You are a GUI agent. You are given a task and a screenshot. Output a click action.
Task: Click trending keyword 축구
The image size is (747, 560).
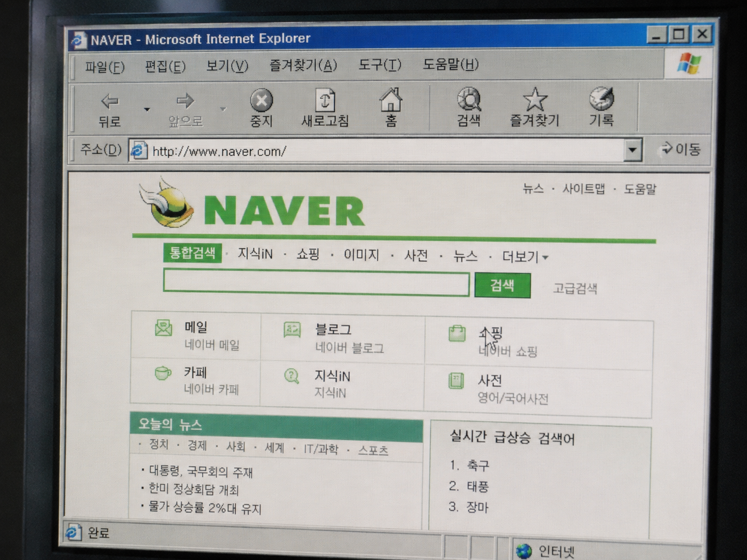click(x=478, y=466)
